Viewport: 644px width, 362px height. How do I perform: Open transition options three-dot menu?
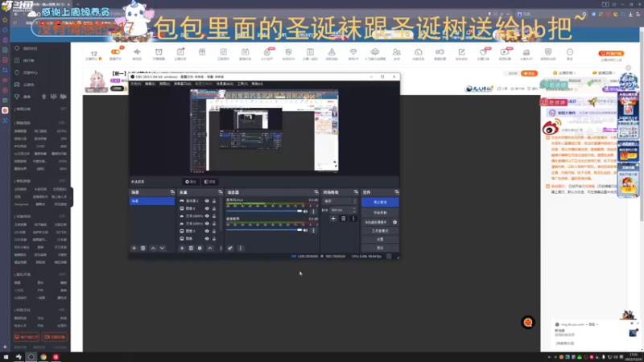point(353,218)
